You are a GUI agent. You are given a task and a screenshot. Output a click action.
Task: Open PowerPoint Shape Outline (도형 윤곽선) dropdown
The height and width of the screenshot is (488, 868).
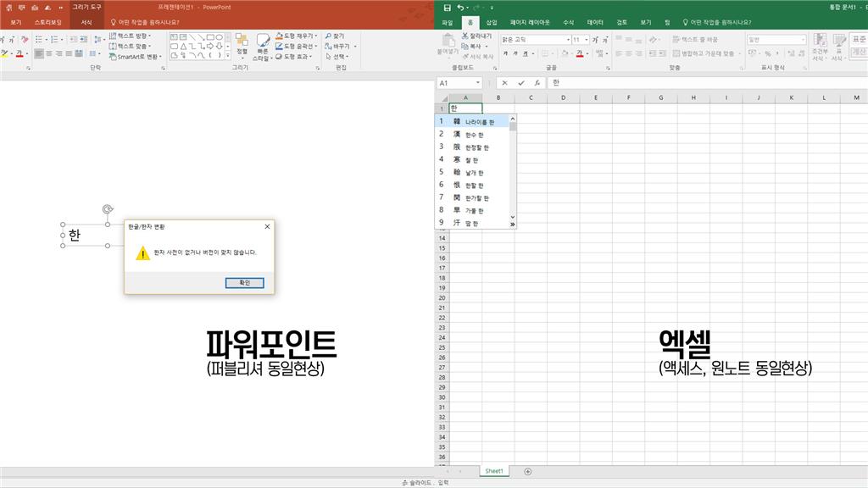pyautogui.click(x=297, y=47)
